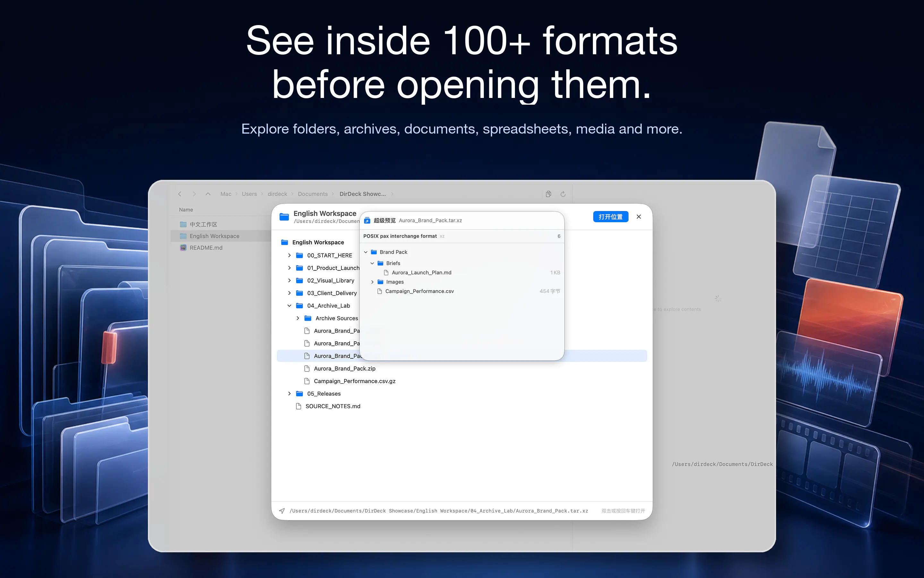Viewport: 924px width, 578px height.
Task: Select the 04_Archive_Lab folder name
Action: tap(328, 306)
